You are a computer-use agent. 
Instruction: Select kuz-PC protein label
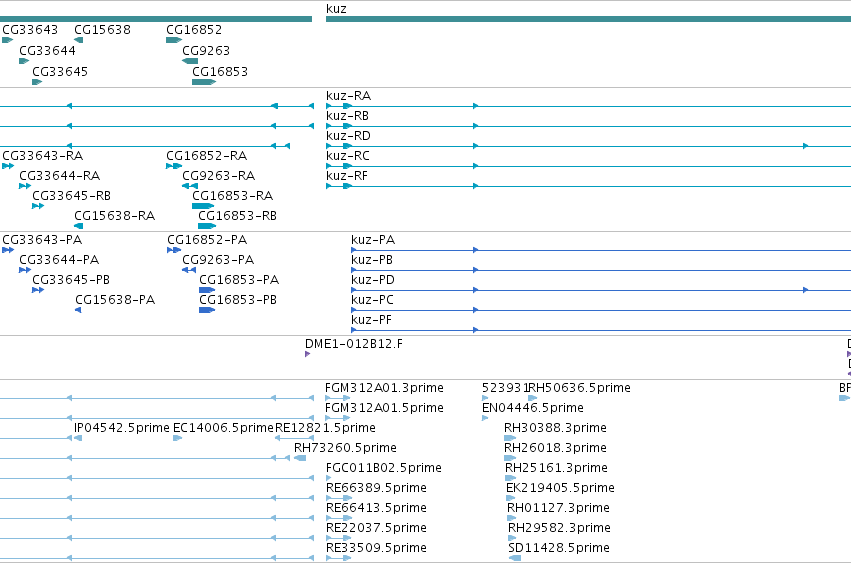(x=372, y=300)
